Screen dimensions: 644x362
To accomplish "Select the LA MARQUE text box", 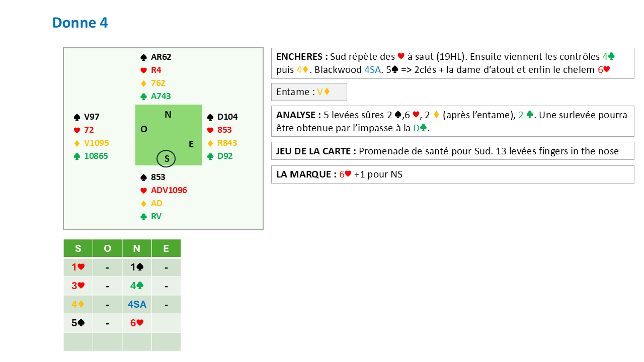I will coord(452,174).
